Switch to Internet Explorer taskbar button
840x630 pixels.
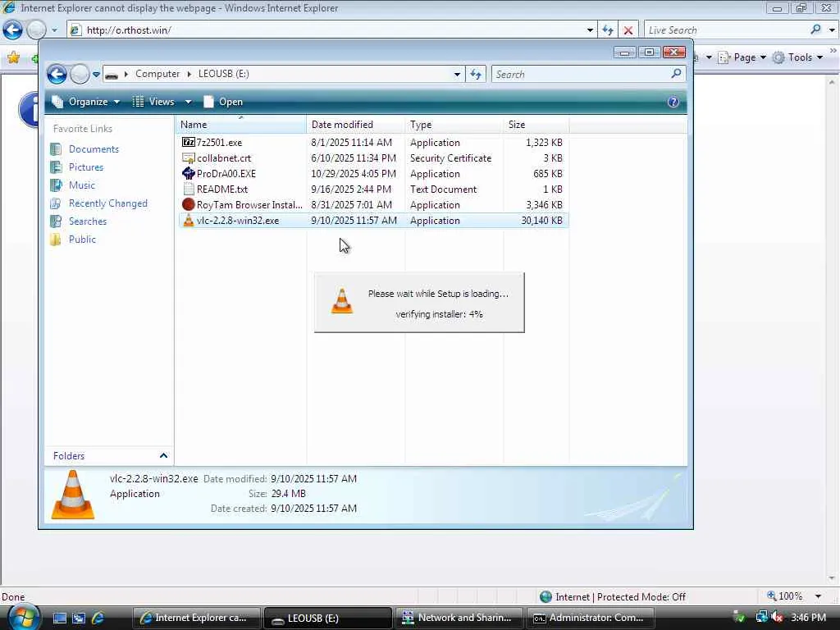pos(196,619)
